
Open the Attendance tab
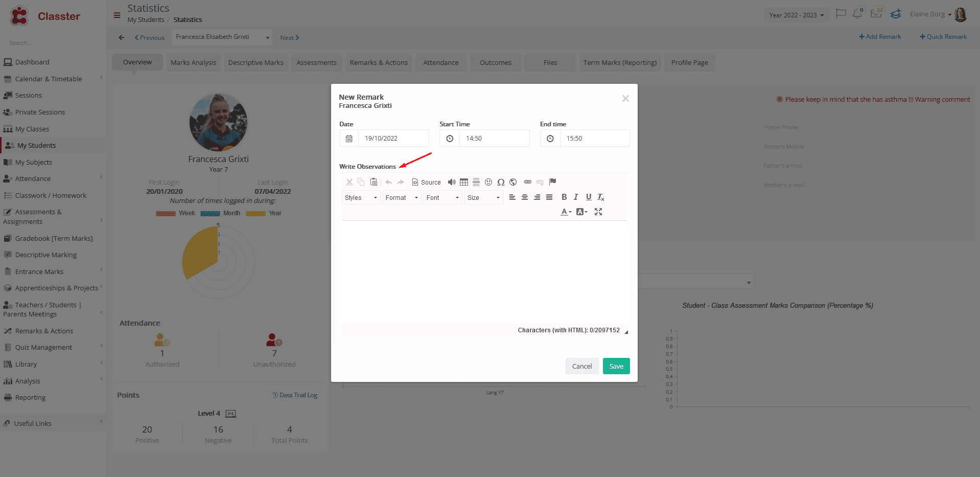click(x=440, y=63)
